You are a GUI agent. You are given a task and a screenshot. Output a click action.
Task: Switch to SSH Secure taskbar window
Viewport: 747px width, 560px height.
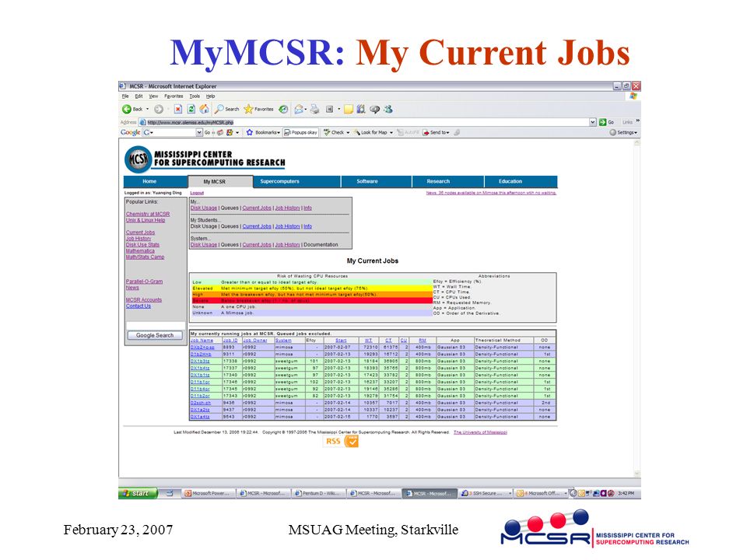486,493
